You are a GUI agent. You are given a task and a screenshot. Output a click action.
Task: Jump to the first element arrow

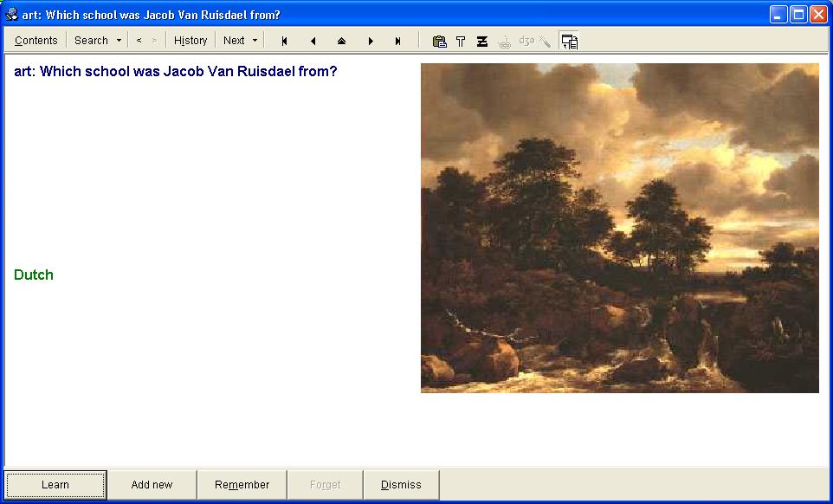pos(284,41)
